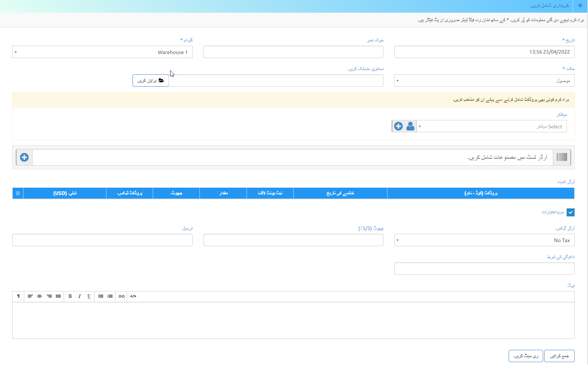Click the reset button

click(526, 356)
